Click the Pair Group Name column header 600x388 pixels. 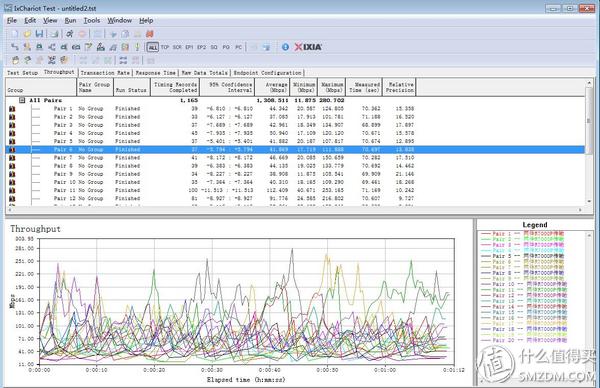point(95,87)
